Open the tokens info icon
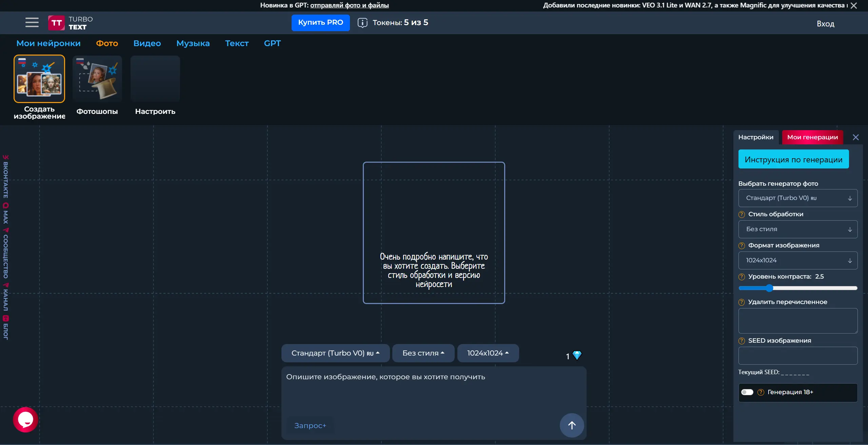Image resolution: width=868 pixels, height=445 pixels. point(362,23)
